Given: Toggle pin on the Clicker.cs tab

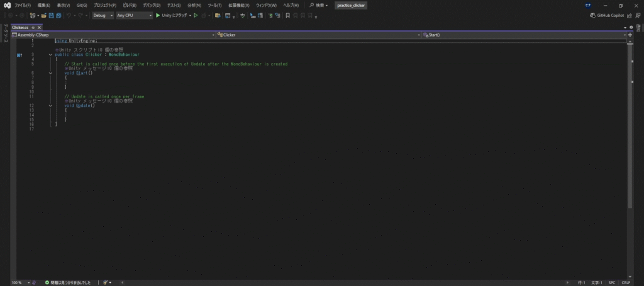Looking at the screenshot, I should [33, 27].
